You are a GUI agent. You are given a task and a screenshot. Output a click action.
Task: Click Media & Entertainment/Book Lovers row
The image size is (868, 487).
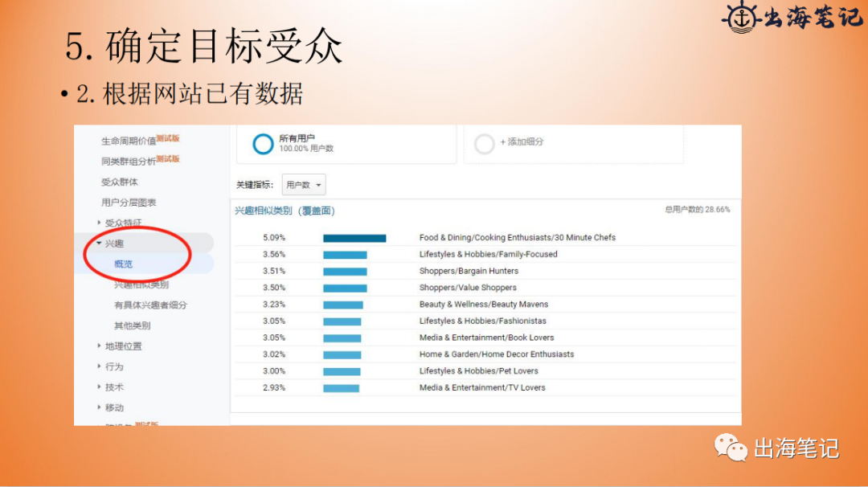pyautogui.click(x=485, y=337)
